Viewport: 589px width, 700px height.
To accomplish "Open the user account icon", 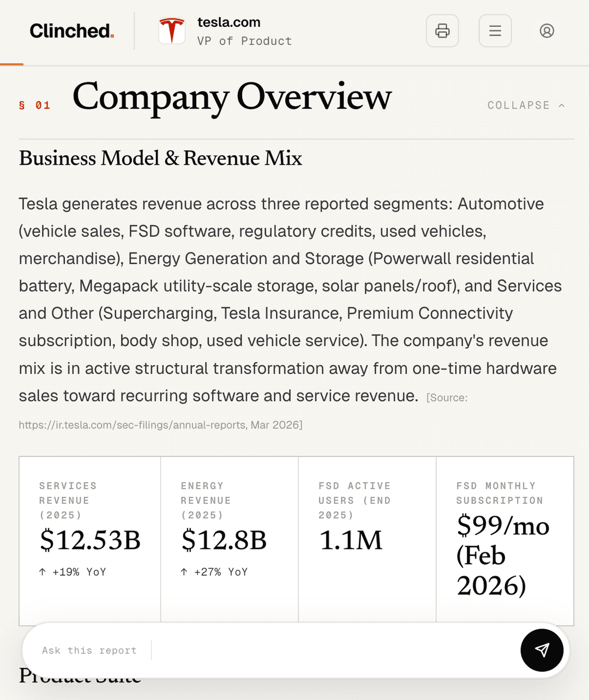I will click(x=547, y=31).
